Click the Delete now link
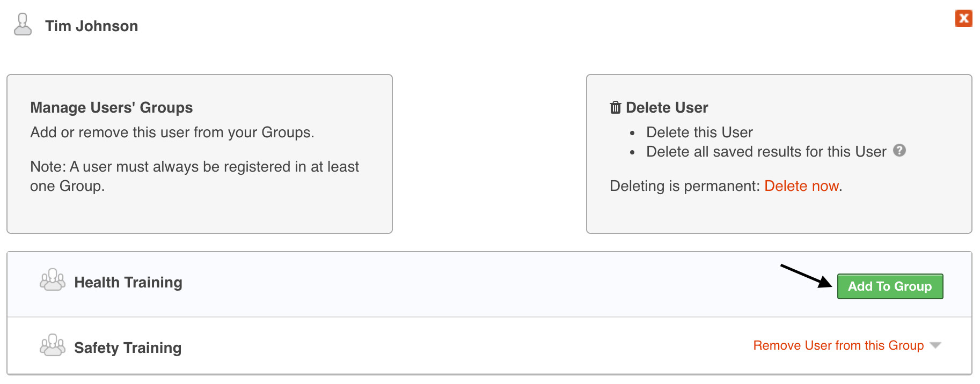This screenshot has width=980, height=384. [x=801, y=186]
